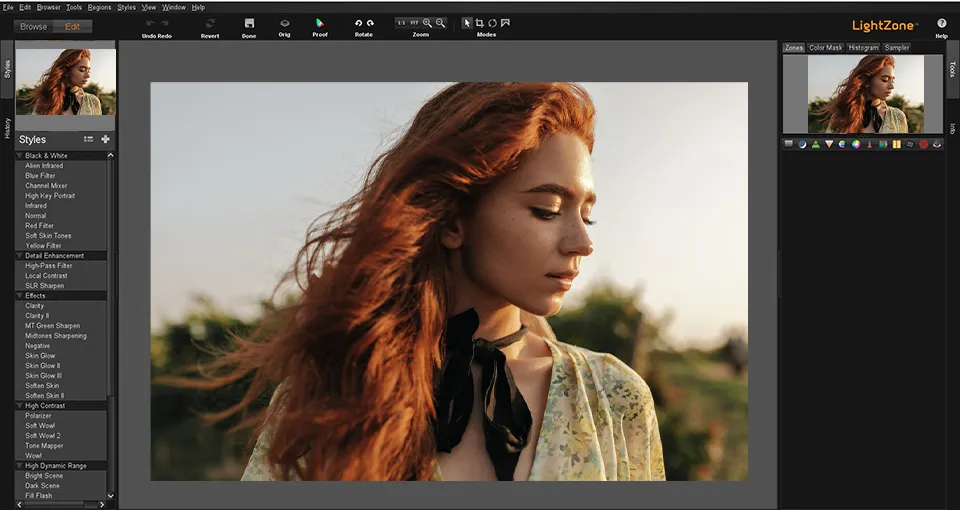Click the Proof color icon
The height and width of the screenshot is (510, 960).
point(320,23)
